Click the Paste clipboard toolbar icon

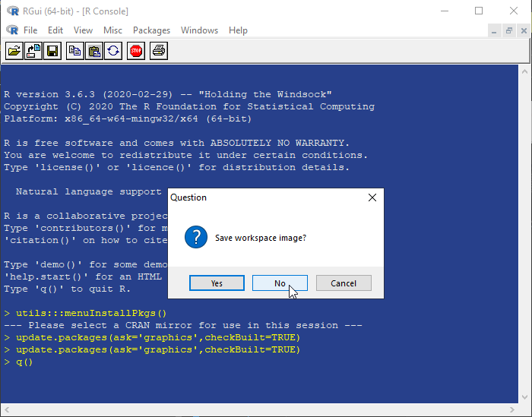94,51
